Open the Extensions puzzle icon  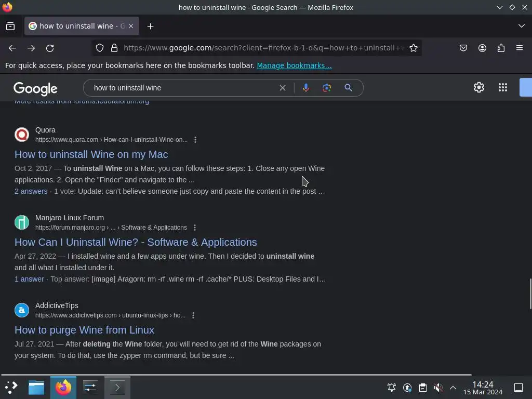point(501,48)
